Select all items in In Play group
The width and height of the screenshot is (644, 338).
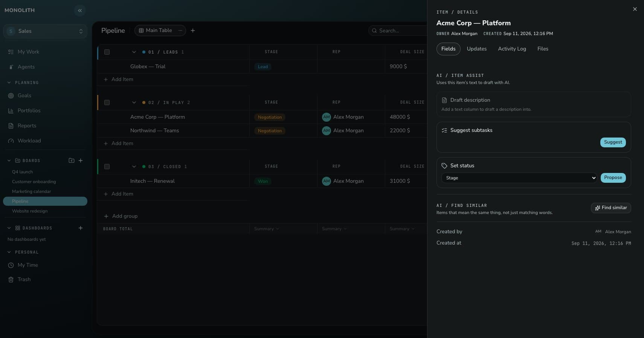pos(107,102)
